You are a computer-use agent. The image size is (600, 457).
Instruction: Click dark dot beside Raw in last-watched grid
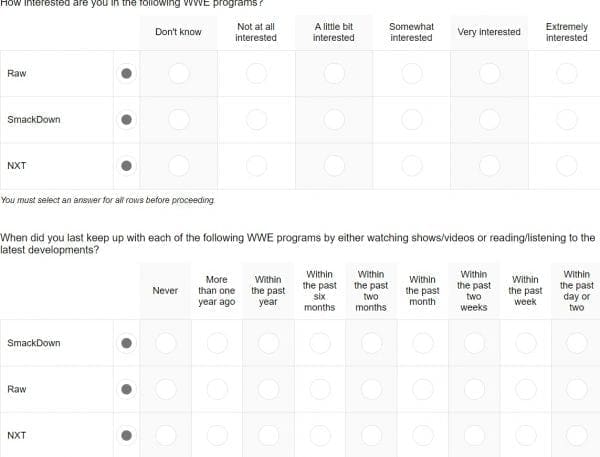pyautogui.click(x=126, y=389)
